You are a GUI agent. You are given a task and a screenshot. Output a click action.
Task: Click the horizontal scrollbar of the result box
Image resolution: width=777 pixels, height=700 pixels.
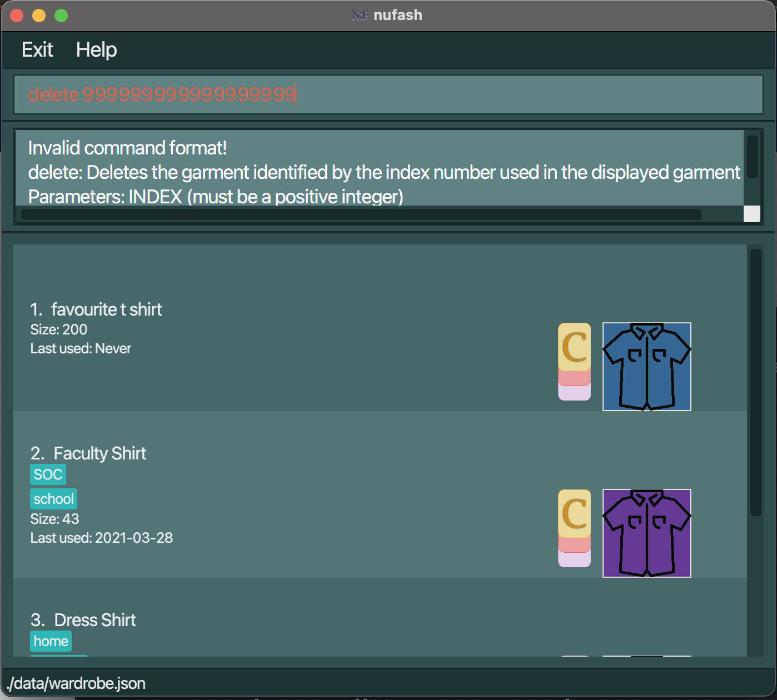tap(361, 214)
